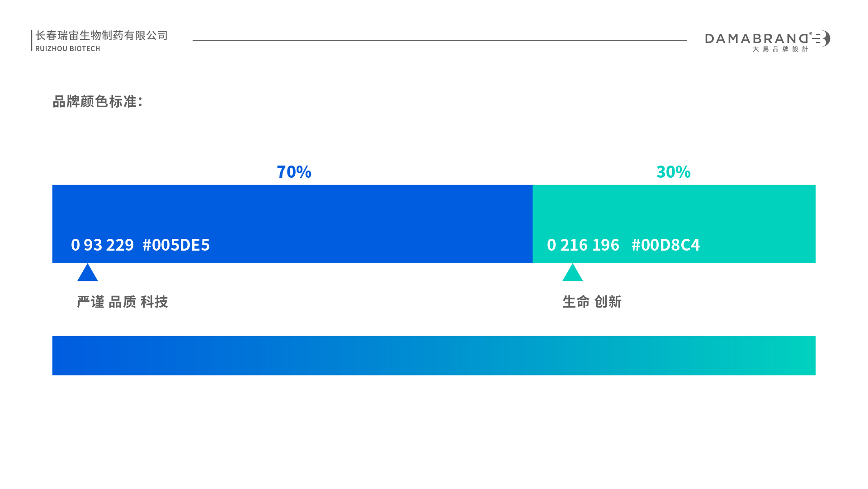The width and height of the screenshot is (868, 489).
Task: Click the 0 216 196 RGB value
Action: 583,245
